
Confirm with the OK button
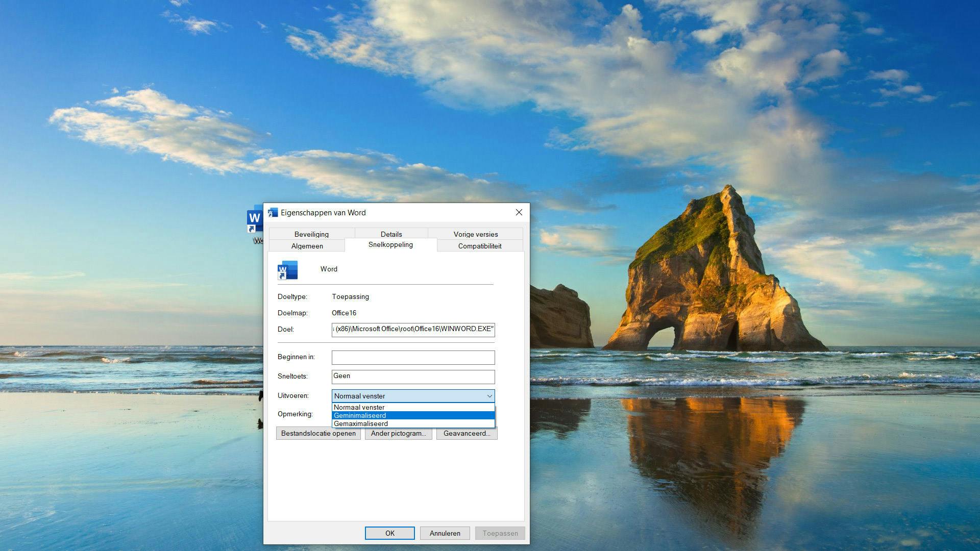click(x=389, y=533)
